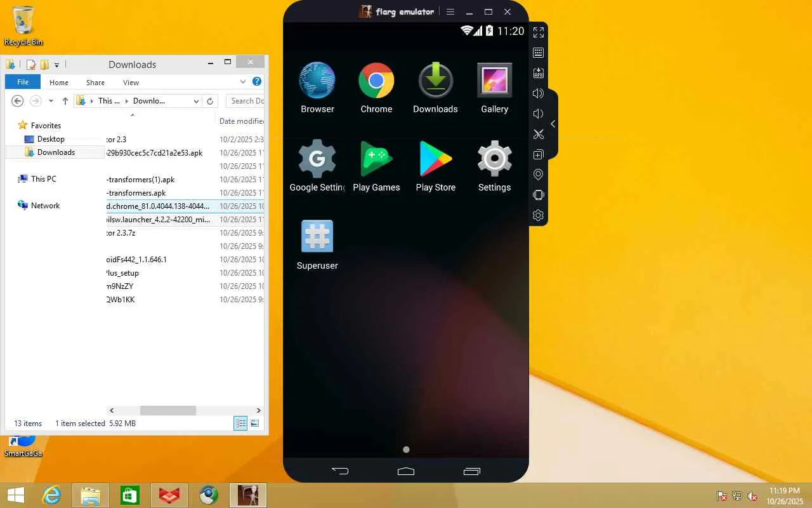The height and width of the screenshot is (508, 812).
Task: Open the Home ribbon tab
Action: coord(59,83)
